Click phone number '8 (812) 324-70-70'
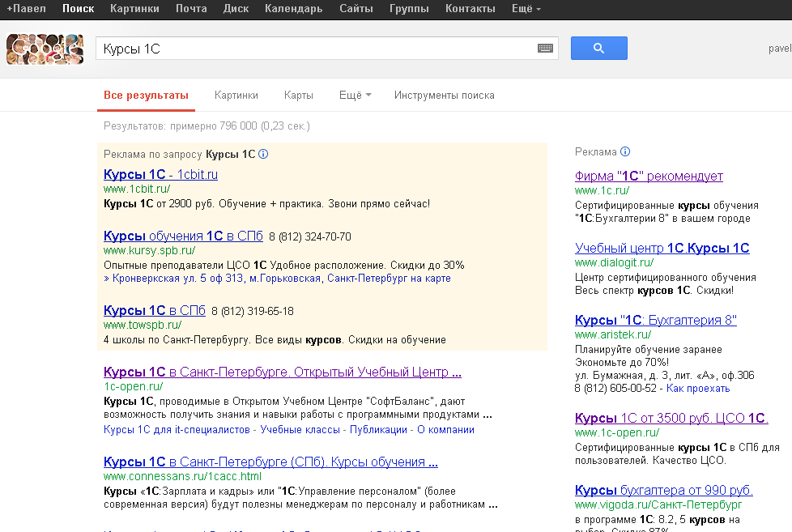 coord(309,237)
